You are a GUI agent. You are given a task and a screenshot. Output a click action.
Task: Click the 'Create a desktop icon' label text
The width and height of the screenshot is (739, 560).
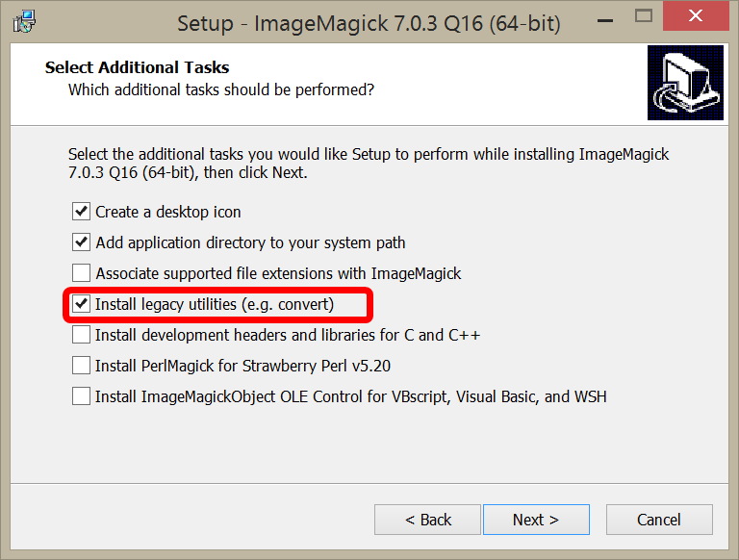168,212
